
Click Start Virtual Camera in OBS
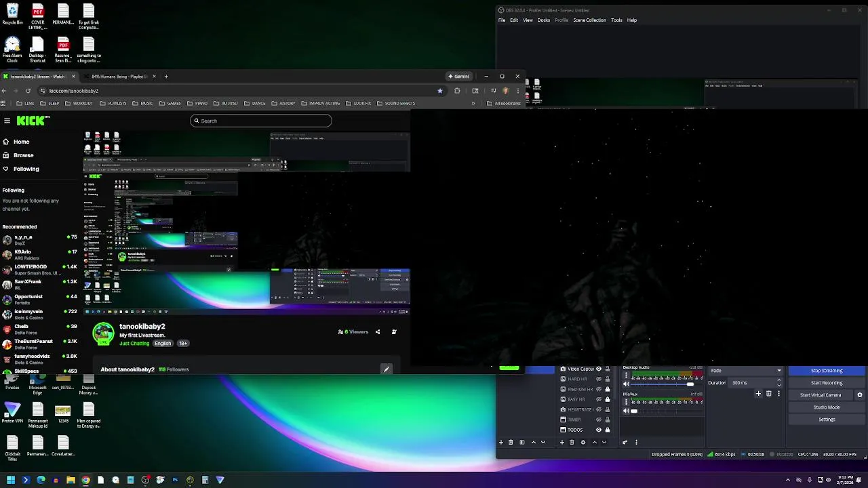pyautogui.click(x=821, y=395)
